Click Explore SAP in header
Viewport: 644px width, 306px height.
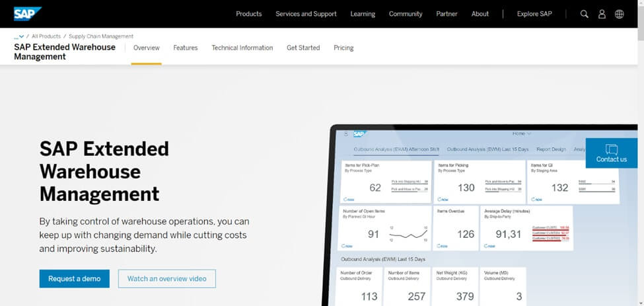(534, 14)
